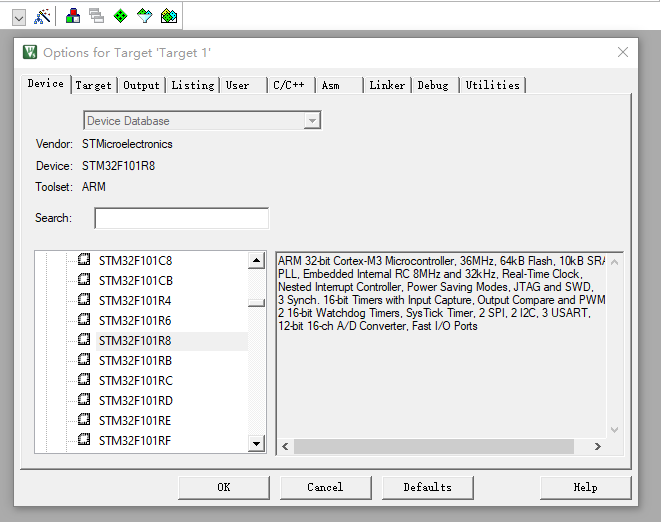661x522 pixels.
Task: Open Options for Target magic wand icon
Action: click(42, 16)
